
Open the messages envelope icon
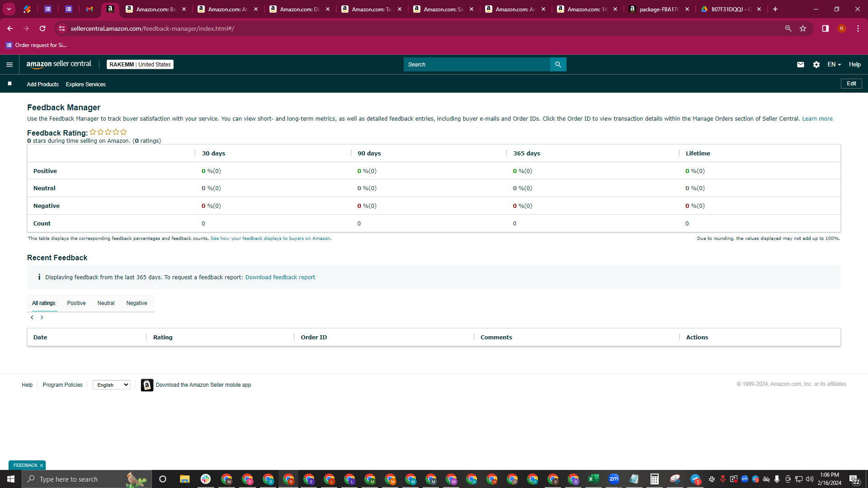click(800, 65)
